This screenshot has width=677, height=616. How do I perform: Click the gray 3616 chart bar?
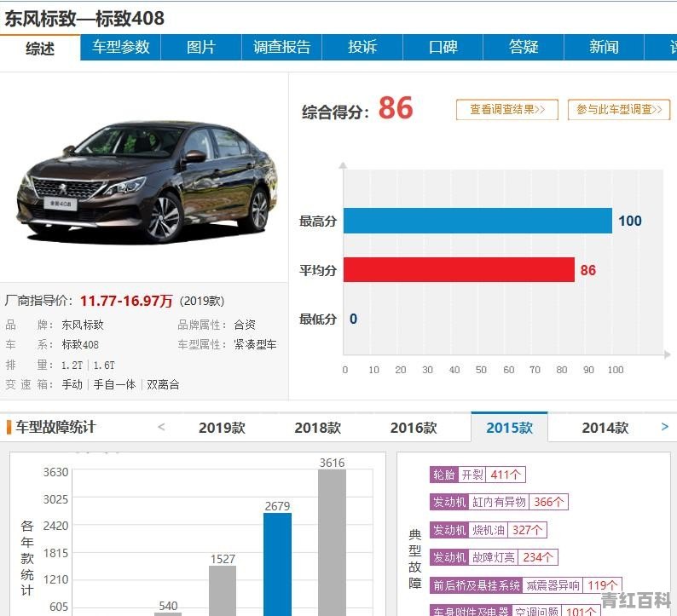pos(332,543)
